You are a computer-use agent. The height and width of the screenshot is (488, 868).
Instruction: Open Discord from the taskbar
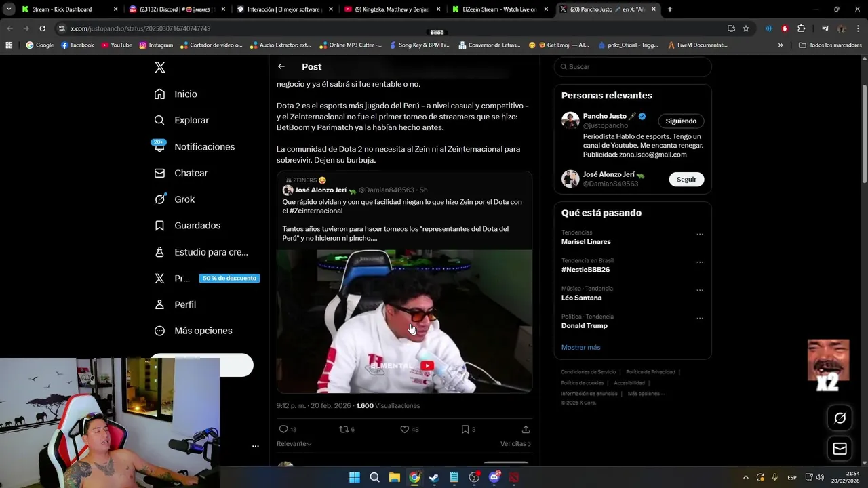[x=494, y=477]
